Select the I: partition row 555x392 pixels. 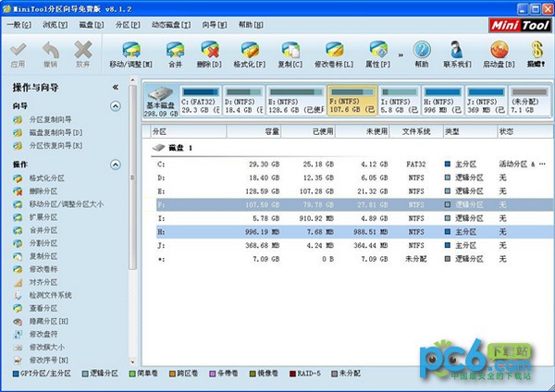click(354, 218)
